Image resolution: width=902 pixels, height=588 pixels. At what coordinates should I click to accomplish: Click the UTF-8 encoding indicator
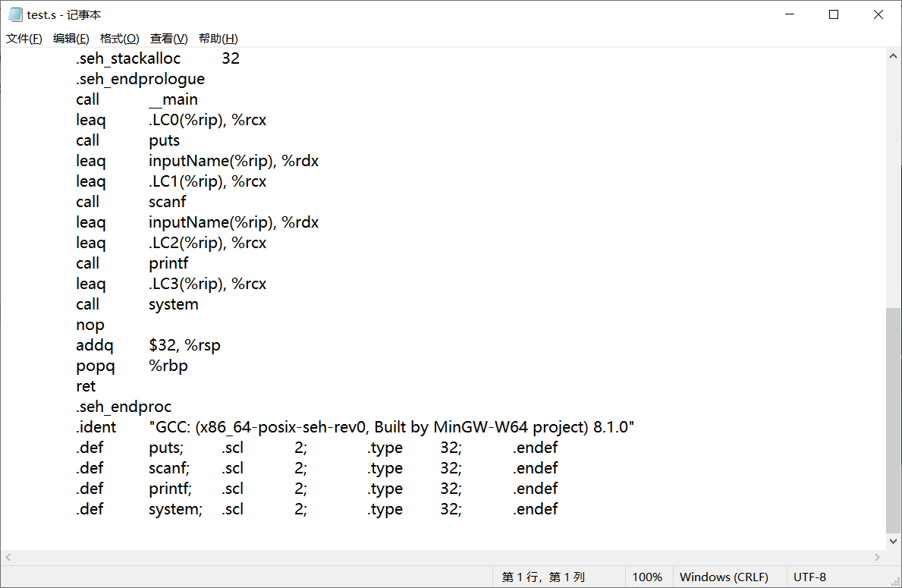(x=809, y=577)
